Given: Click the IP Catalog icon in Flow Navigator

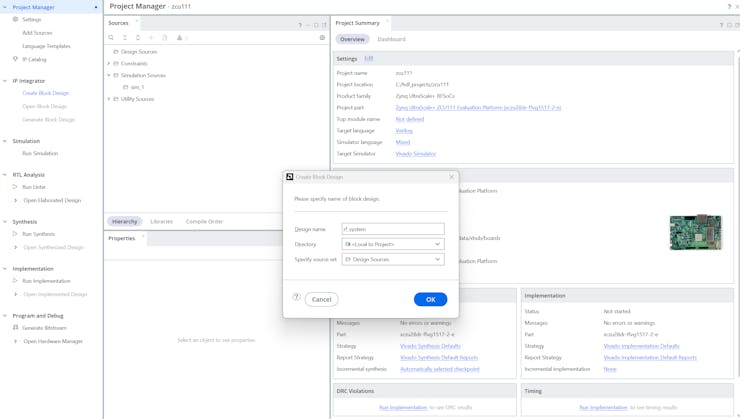Looking at the screenshot, I should 15,59.
